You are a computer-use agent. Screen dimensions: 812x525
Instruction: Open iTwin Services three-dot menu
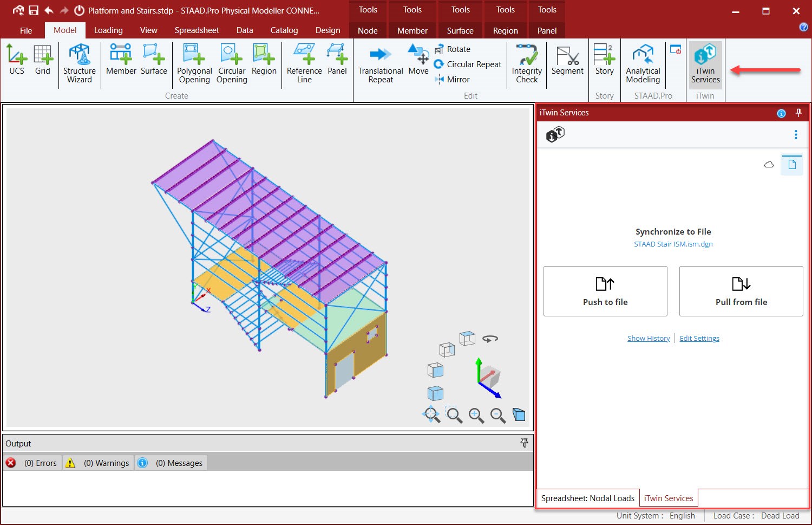(796, 134)
